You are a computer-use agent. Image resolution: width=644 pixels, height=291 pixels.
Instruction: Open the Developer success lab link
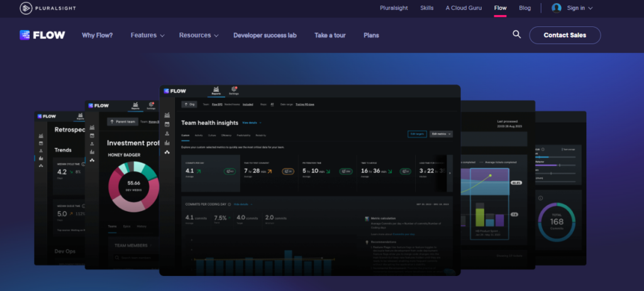(265, 35)
